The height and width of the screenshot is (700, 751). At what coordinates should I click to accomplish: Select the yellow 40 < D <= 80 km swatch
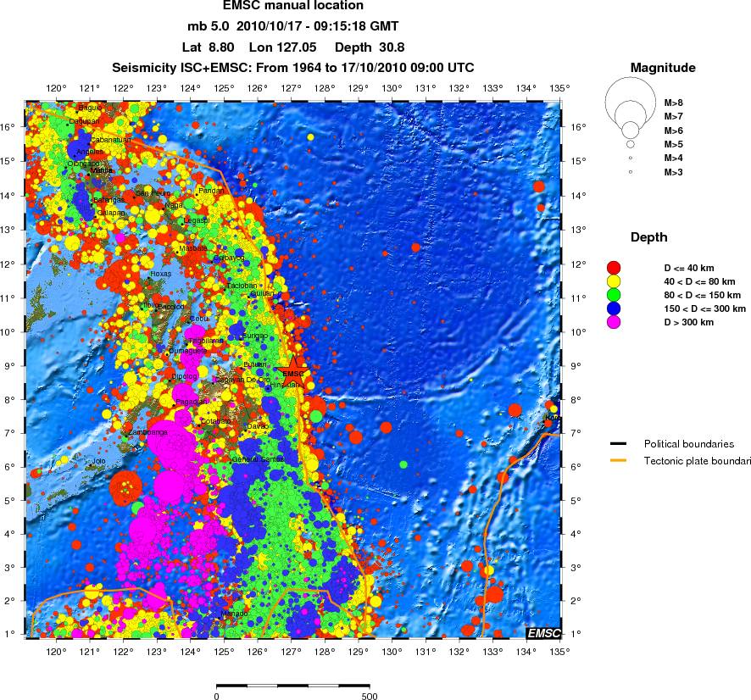point(614,281)
